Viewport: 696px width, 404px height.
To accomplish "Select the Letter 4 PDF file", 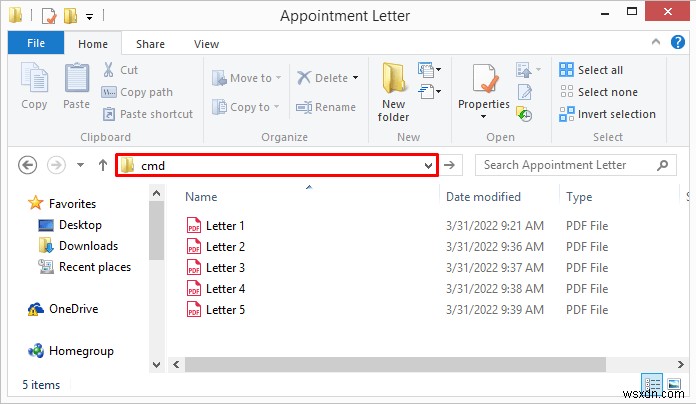I will 216,289.
